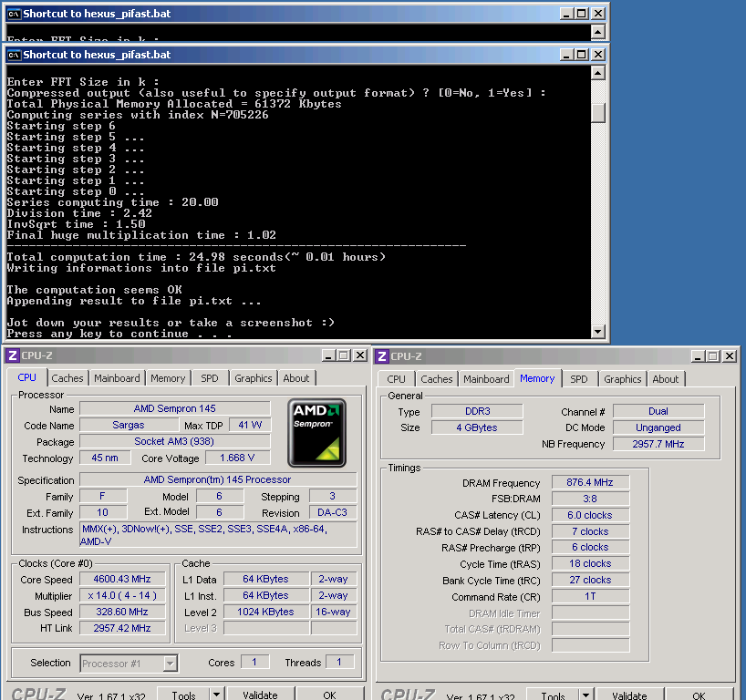Open Mainboard tab in left CPU-Z window
The height and width of the screenshot is (700, 746).
117,378
